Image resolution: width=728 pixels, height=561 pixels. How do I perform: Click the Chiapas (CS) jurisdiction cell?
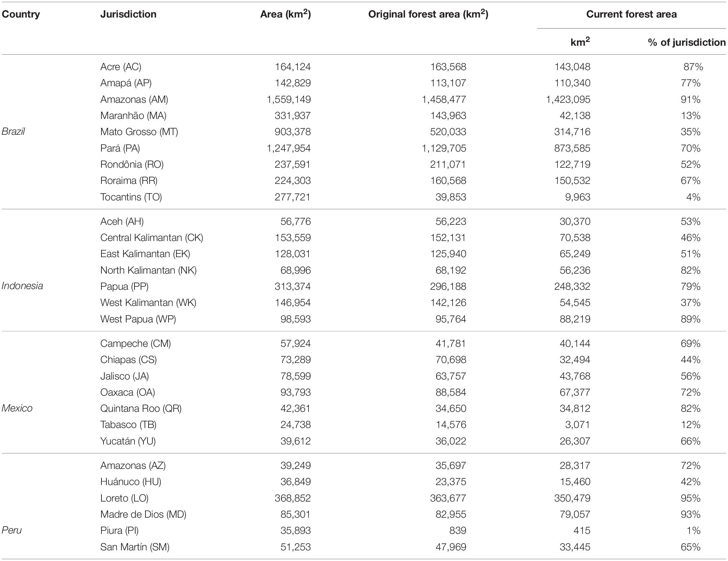point(128,360)
